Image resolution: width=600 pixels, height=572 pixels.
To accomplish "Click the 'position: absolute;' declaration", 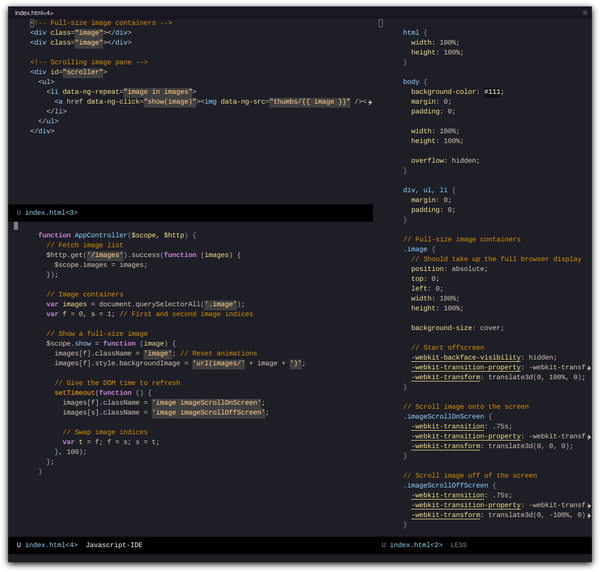I will 450,269.
